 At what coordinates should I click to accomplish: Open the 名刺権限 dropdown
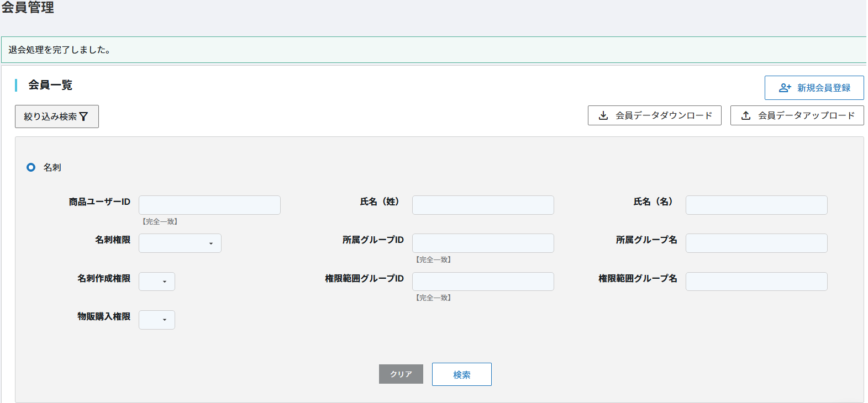[180, 243]
